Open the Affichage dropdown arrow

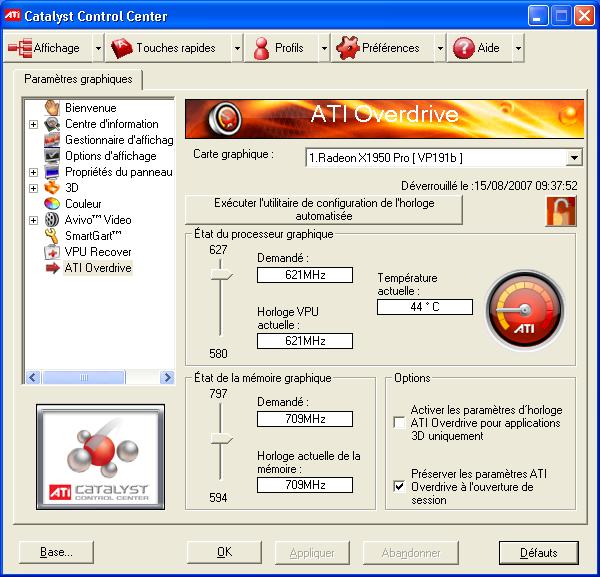click(98, 48)
